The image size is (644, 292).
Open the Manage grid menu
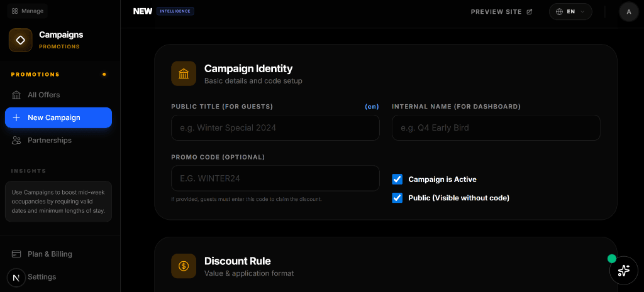point(28,11)
